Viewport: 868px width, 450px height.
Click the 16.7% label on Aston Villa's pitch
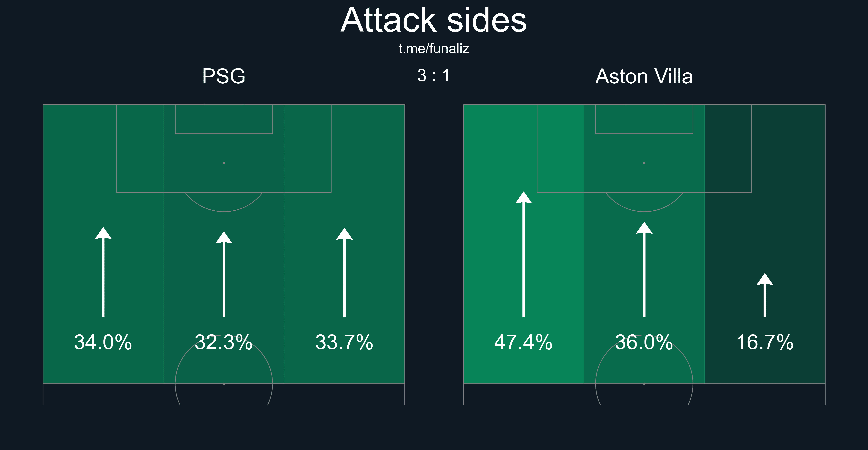(x=765, y=342)
